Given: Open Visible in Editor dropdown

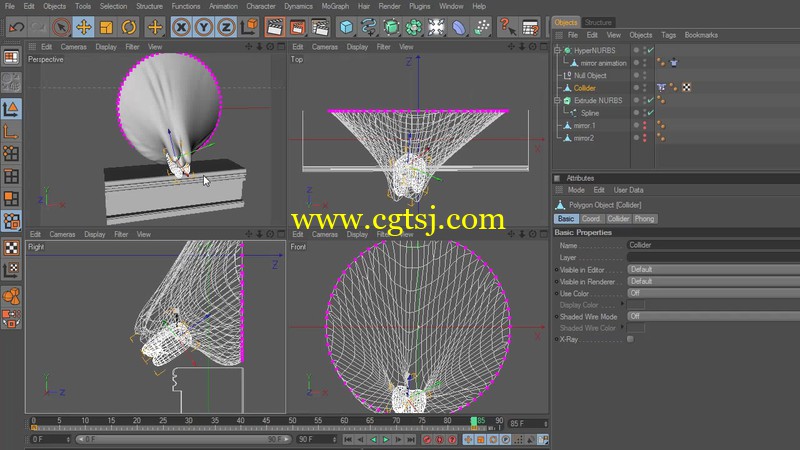Looking at the screenshot, I should click(713, 269).
